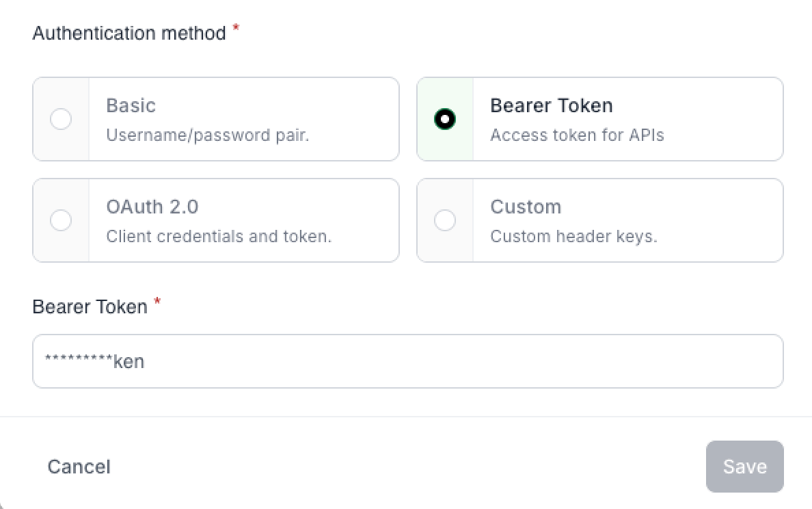This screenshot has height=509, width=812.
Task: Click the red asterisk beside Bearer Token label
Action: point(157,302)
